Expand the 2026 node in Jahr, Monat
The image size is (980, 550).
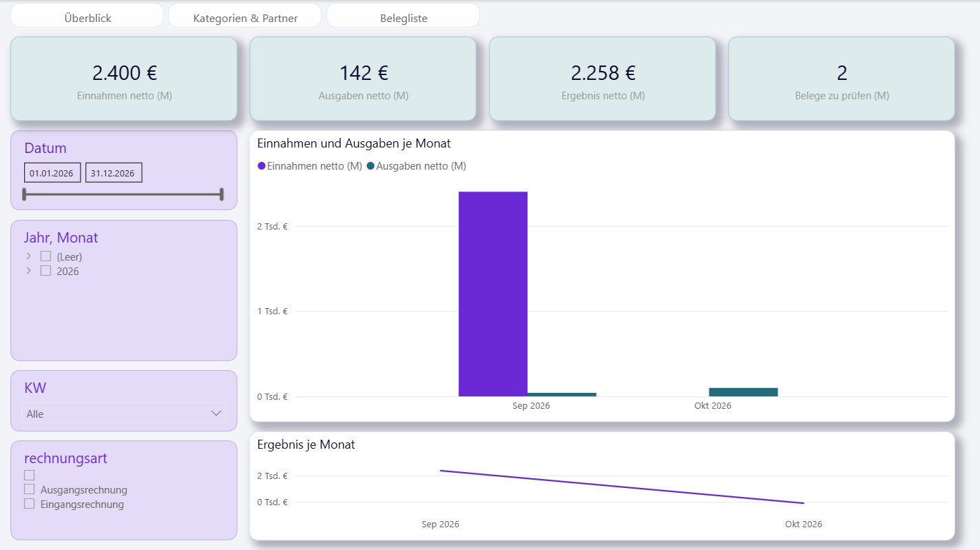pyautogui.click(x=29, y=271)
